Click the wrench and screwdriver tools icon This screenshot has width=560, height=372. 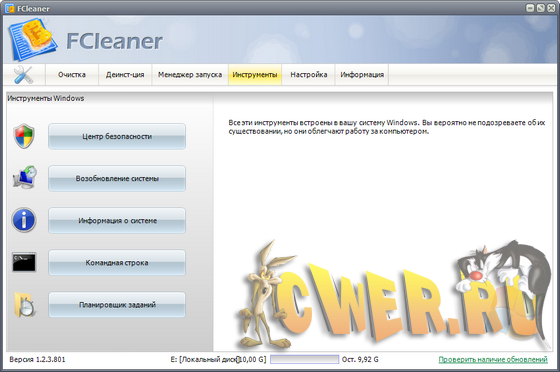pyautogui.click(x=23, y=75)
